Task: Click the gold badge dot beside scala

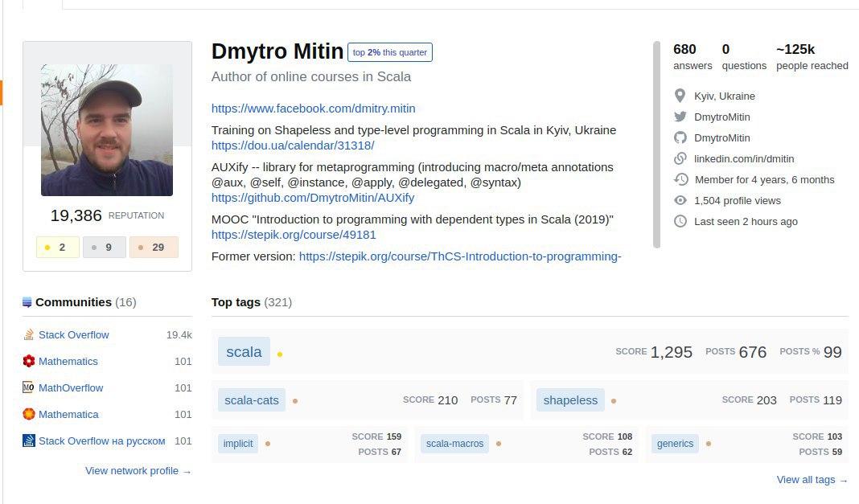Action: (x=279, y=354)
